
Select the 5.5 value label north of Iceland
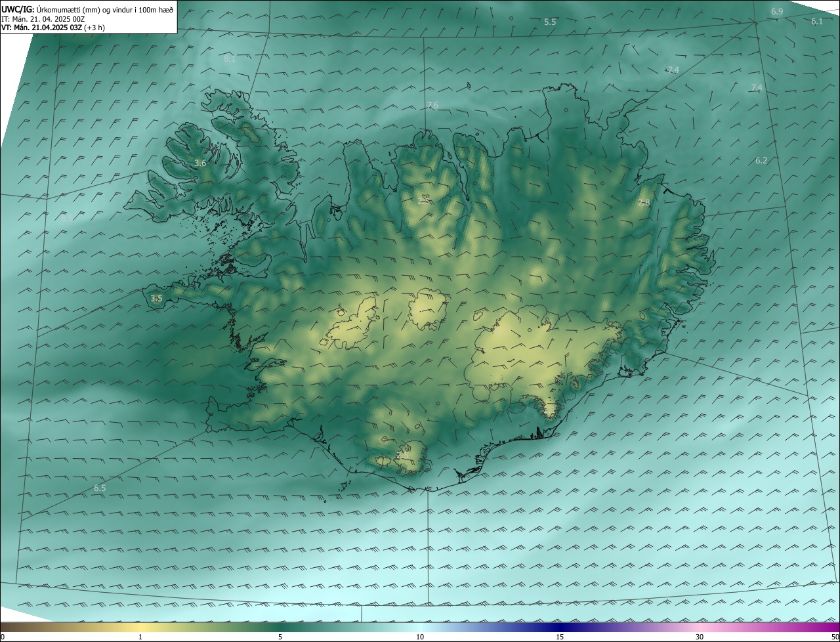click(x=550, y=22)
